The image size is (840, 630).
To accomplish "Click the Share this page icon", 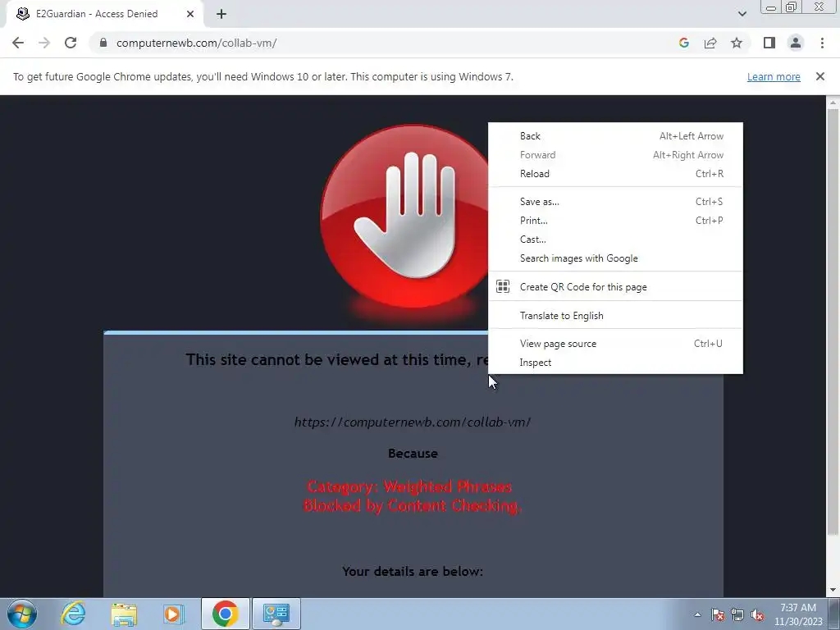I will (710, 43).
